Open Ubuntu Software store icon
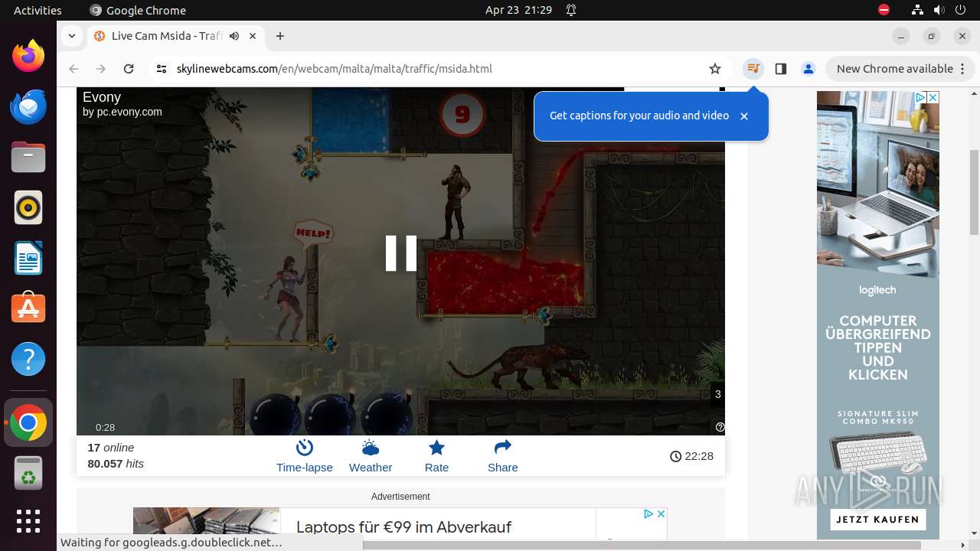Image resolution: width=980 pixels, height=551 pixels. (28, 308)
